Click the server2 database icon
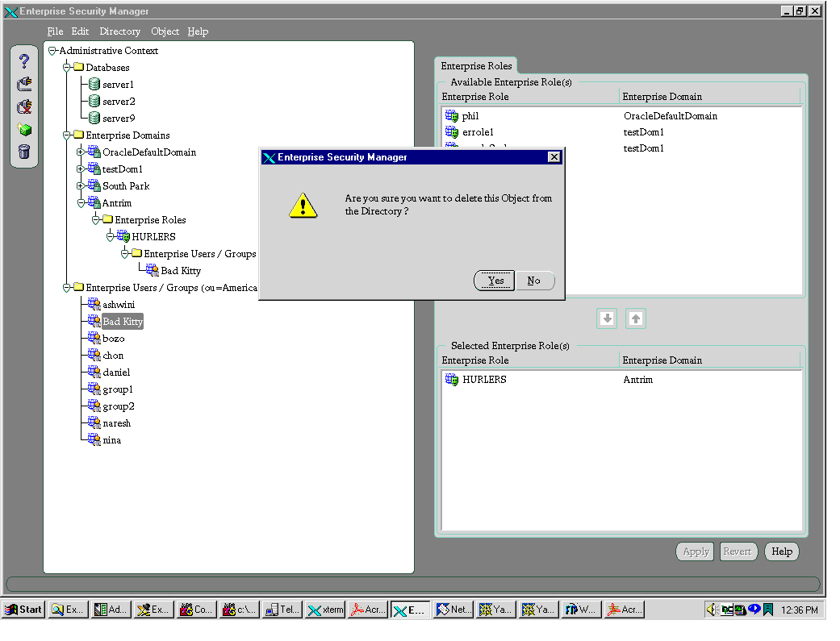840x641 pixels. click(x=94, y=102)
